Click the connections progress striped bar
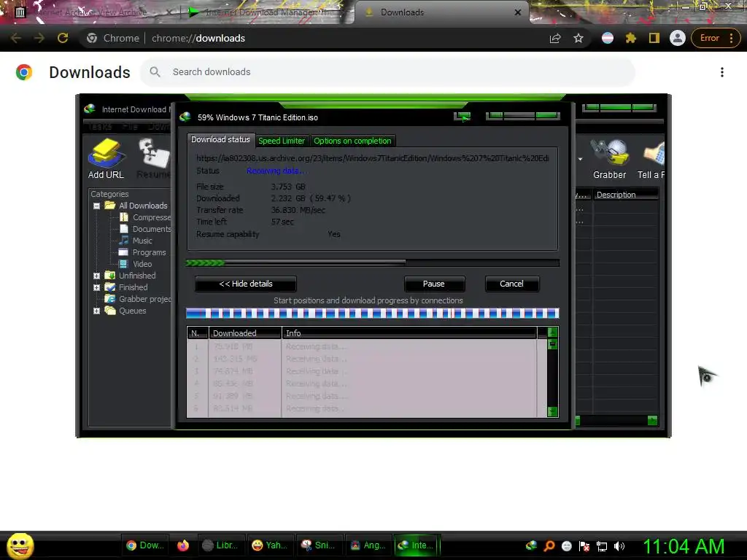The width and height of the screenshot is (747, 560). [x=373, y=313]
